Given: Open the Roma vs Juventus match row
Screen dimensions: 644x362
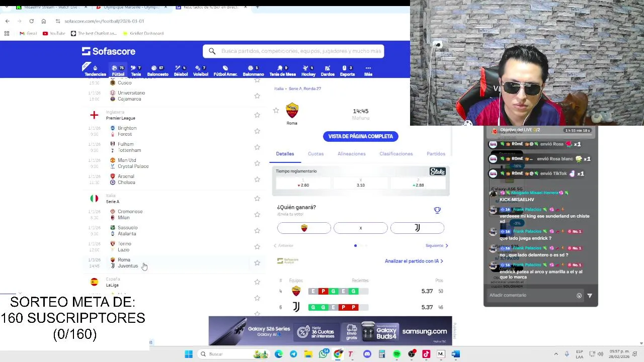Looking at the screenshot, I should point(174,263).
